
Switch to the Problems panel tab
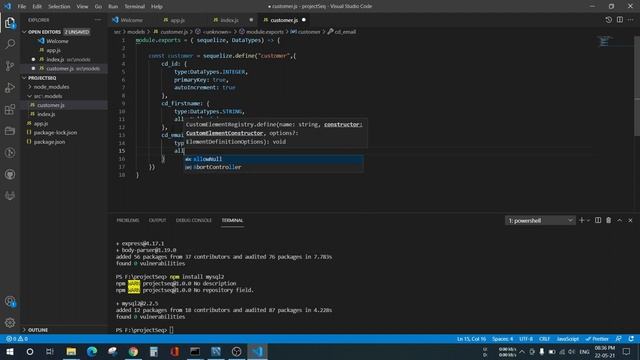click(128, 220)
